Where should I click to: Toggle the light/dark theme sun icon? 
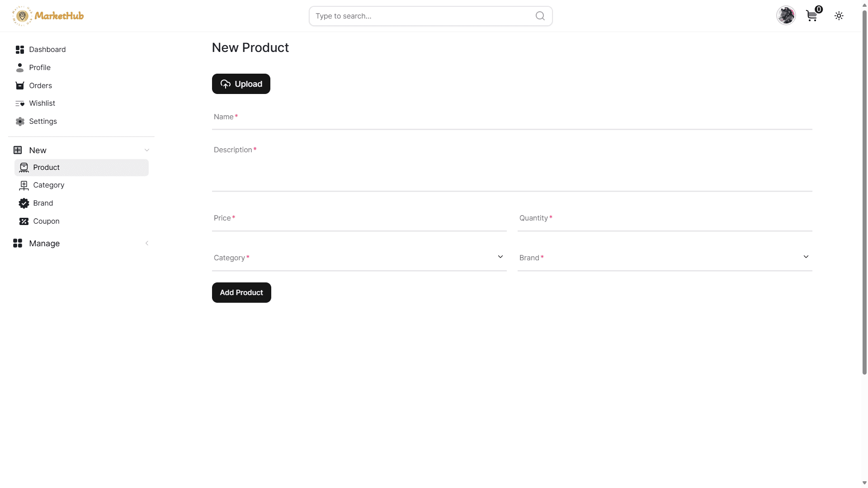click(x=839, y=16)
